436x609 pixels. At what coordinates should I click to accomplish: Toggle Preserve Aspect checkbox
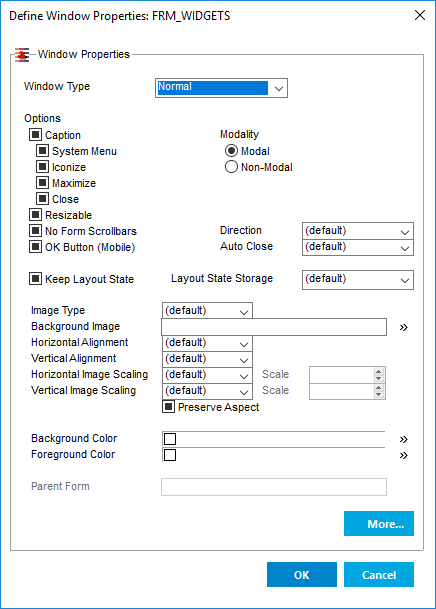168,407
